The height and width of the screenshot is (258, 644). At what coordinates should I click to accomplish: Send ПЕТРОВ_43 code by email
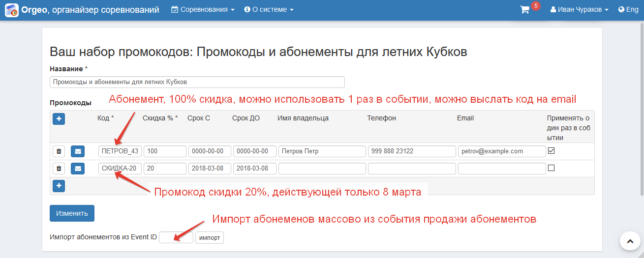click(78, 151)
